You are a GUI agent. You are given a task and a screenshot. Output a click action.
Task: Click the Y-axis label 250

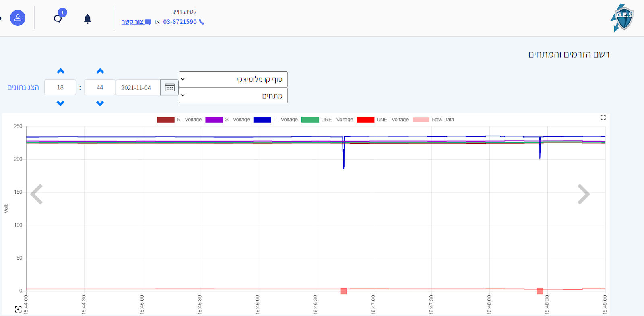(x=18, y=126)
